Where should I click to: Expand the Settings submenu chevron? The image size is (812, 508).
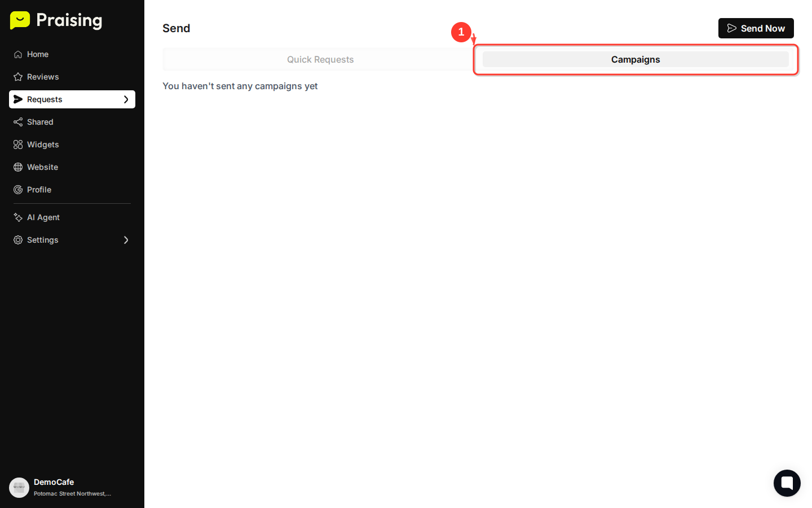(126, 240)
